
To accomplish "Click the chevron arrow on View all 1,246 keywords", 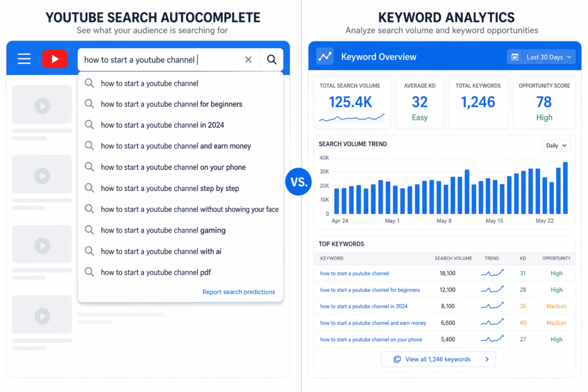I will [x=488, y=359].
